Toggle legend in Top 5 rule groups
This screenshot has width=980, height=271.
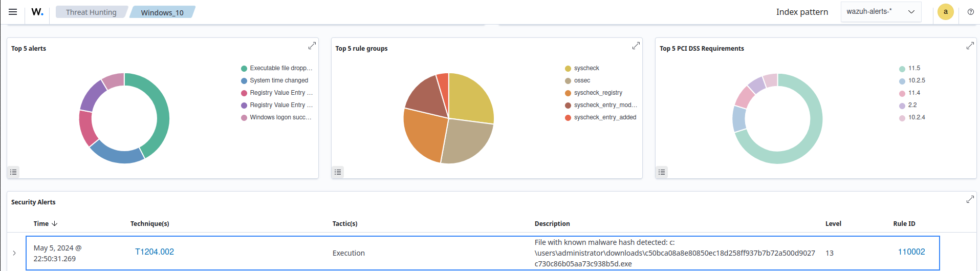338,172
